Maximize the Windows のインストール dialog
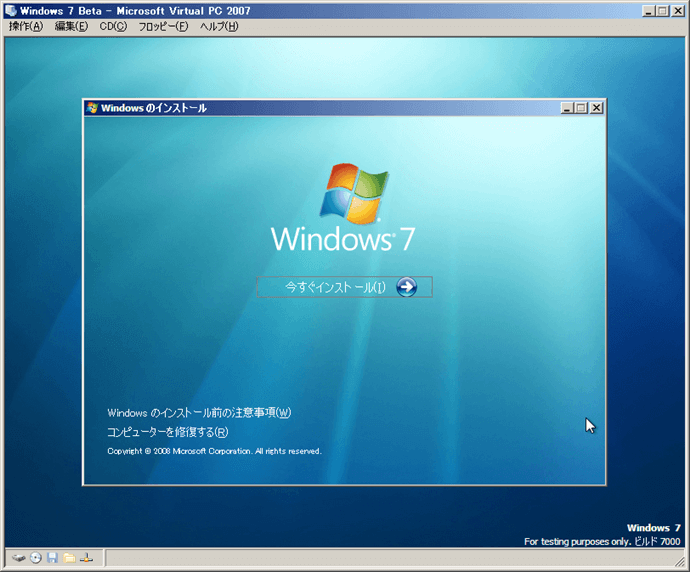 (x=582, y=108)
